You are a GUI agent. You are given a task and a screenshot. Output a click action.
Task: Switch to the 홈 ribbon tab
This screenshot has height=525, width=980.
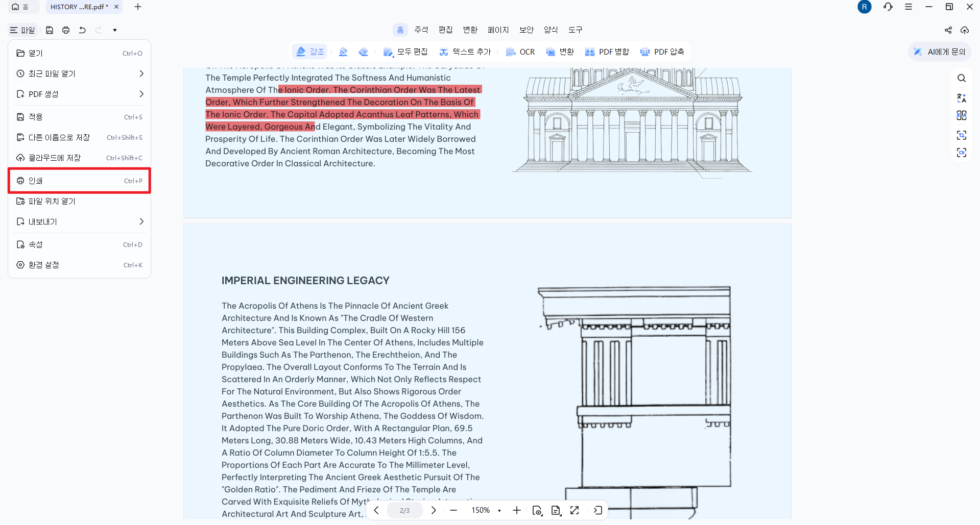[400, 30]
